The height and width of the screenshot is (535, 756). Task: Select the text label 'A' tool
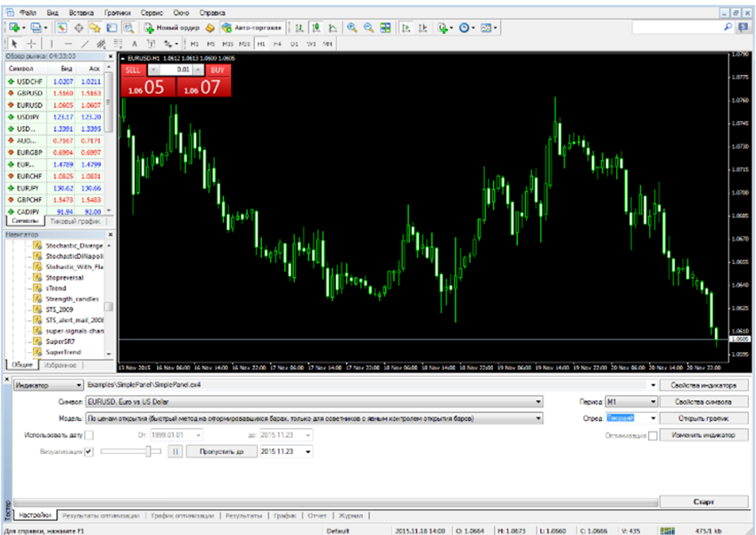click(x=135, y=43)
